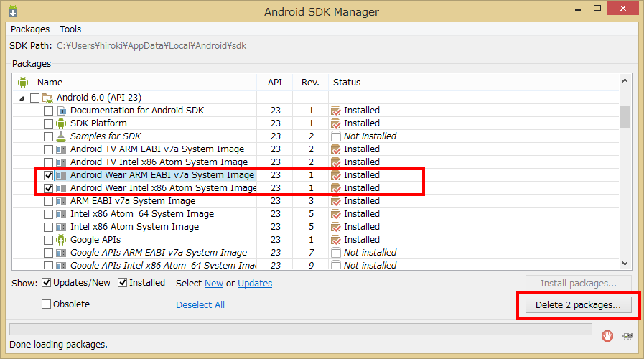Click the red stop hand icon
Image resolution: width=644 pixels, height=359 pixels.
click(607, 336)
